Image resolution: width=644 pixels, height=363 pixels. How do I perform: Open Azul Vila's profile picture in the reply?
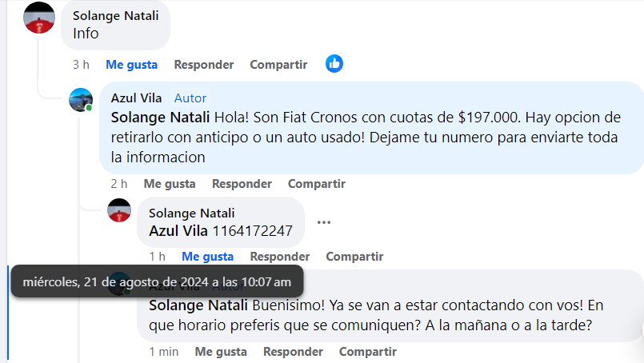click(81, 100)
